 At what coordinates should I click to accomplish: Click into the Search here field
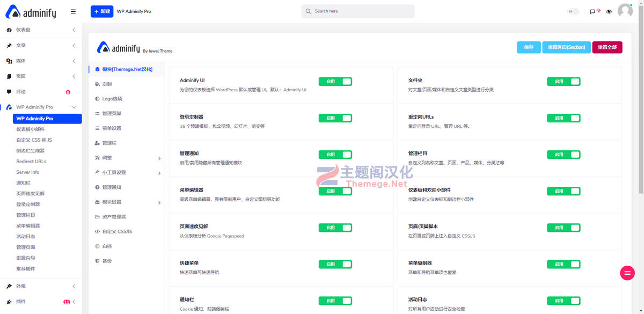pyautogui.click(x=358, y=11)
